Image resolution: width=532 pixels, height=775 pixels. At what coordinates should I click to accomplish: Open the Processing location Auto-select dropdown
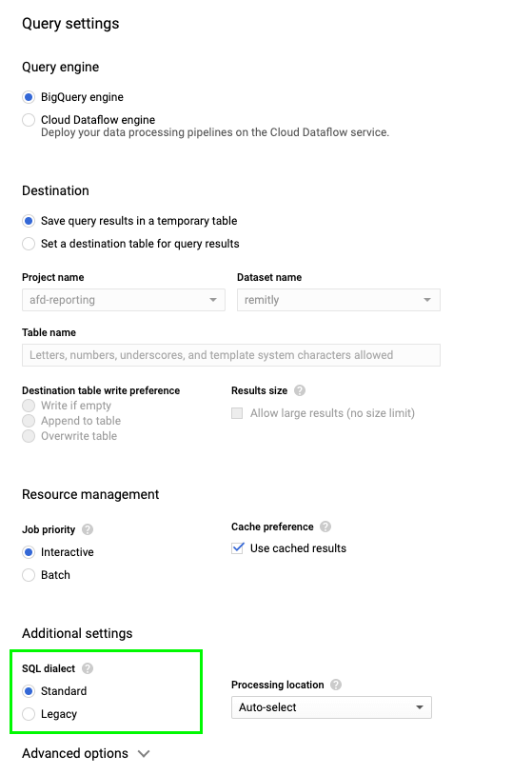tap(331, 707)
